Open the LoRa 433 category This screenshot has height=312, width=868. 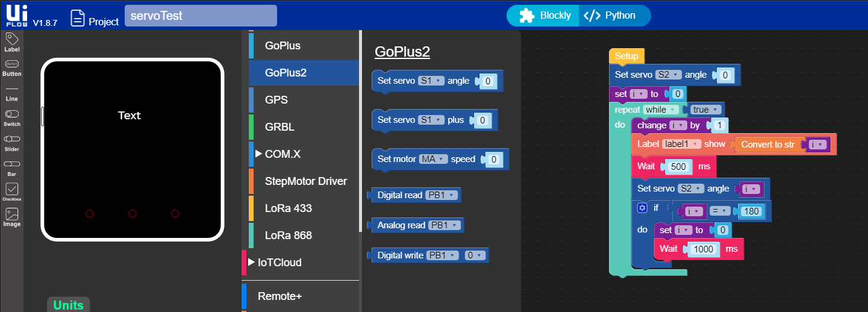pyautogui.click(x=304, y=208)
